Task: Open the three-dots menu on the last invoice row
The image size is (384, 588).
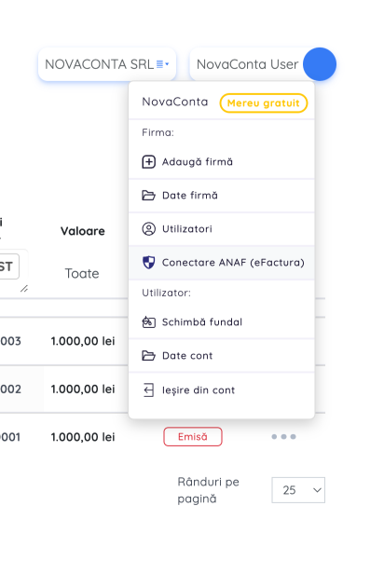Action: (283, 436)
